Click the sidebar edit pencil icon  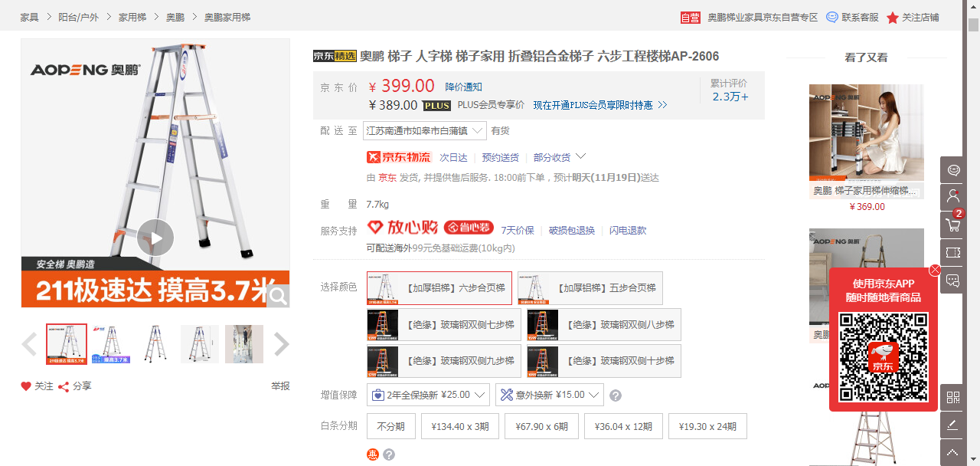(953, 425)
